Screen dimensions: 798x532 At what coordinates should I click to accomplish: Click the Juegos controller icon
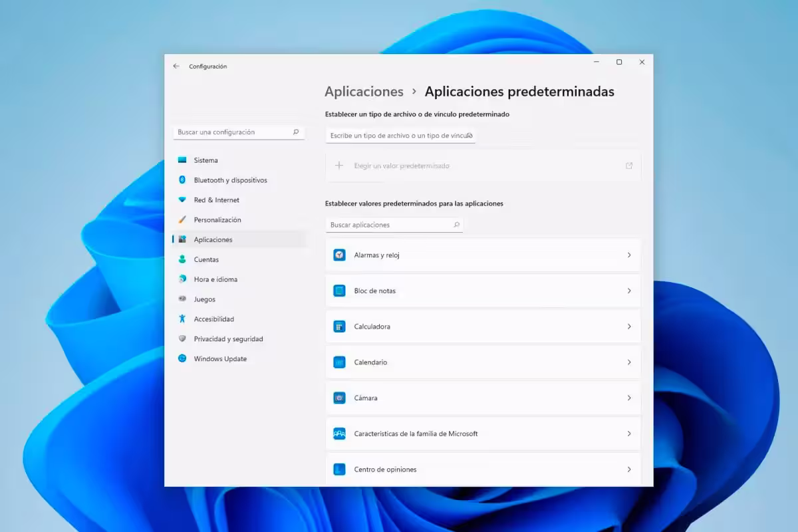[182, 299]
